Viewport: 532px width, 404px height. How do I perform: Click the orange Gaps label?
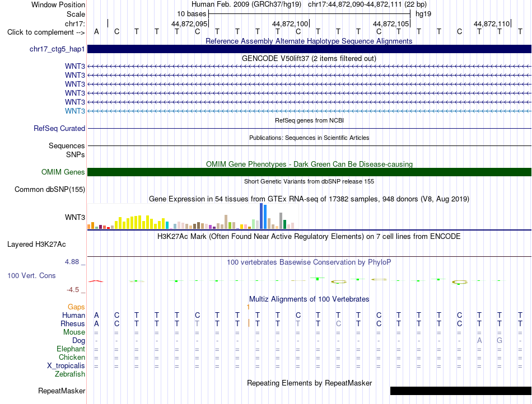(x=76, y=307)
